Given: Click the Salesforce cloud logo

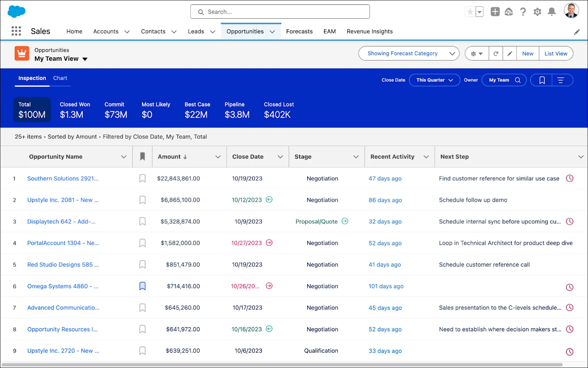Looking at the screenshot, I should pos(17,11).
